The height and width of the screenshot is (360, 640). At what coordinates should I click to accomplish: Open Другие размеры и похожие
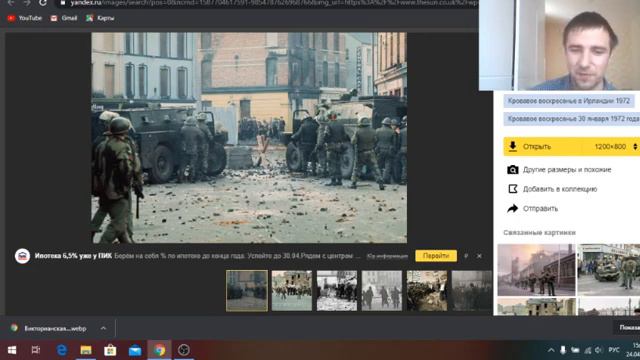click(x=567, y=170)
